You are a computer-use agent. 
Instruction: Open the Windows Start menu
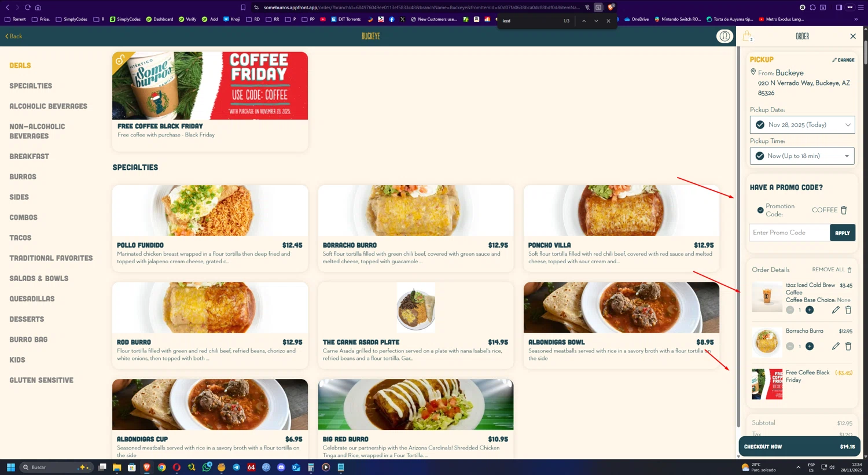coord(10,467)
